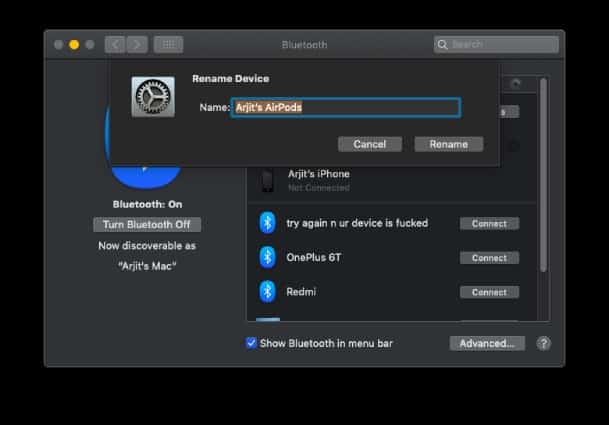Connect to OnePlus 6T
609x425 pixels.
tap(489, 258)
